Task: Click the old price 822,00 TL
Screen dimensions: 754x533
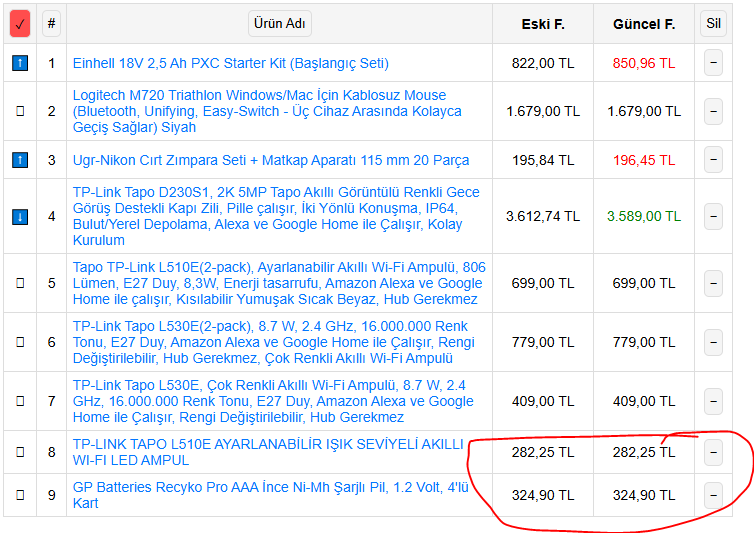Action: [543, 63]
